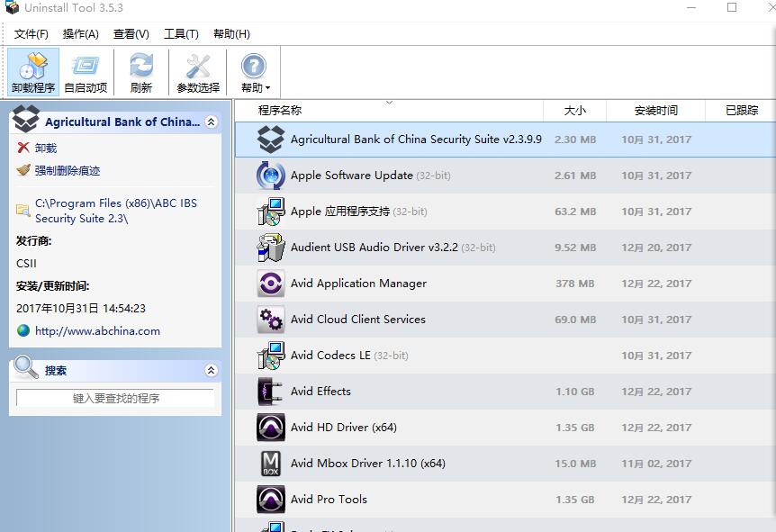This screenshot has width=776, height=532.
Task: Click the Avid Codecs LE installer icon
Action: [271, 356]
